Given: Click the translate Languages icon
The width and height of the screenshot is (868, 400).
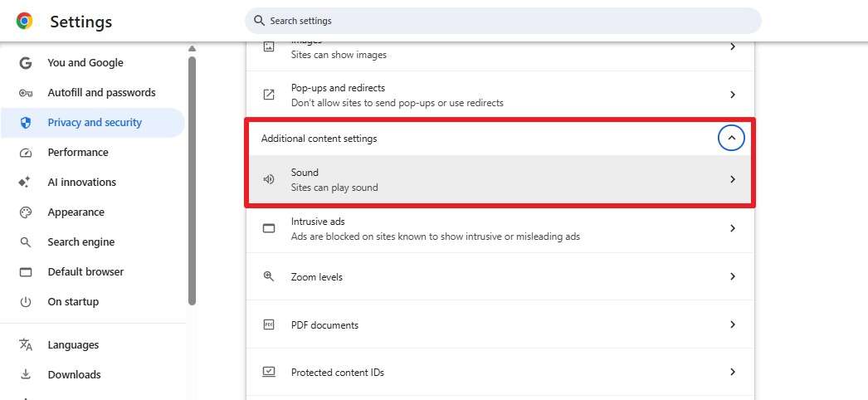Looking at the screenshot, I should [x=26, y=344].
